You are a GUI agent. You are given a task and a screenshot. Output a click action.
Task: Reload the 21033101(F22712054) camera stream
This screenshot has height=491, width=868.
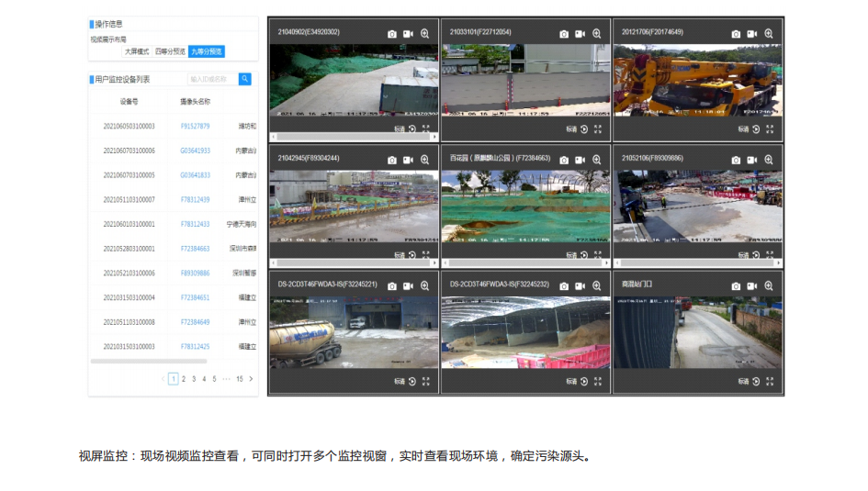[584, 128]
